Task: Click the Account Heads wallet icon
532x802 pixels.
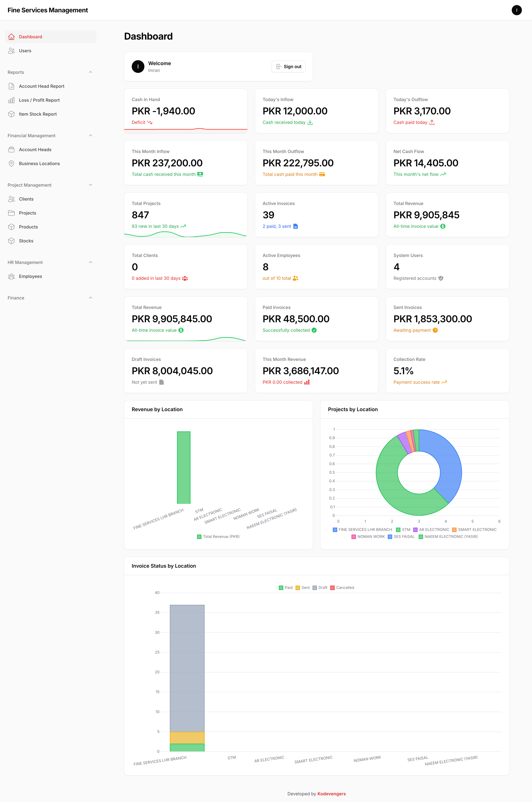Action: (x=11, y=150)
